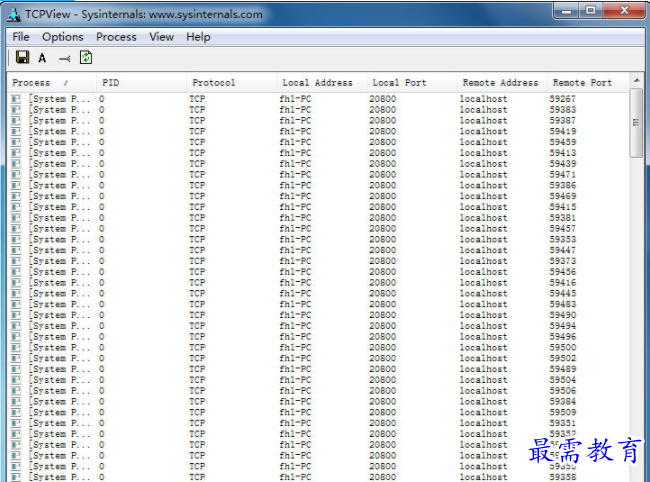This screenshot has width=650, height=482.
Task: Click process icon of row with port 59383
Action: click(x=16, y=110)
